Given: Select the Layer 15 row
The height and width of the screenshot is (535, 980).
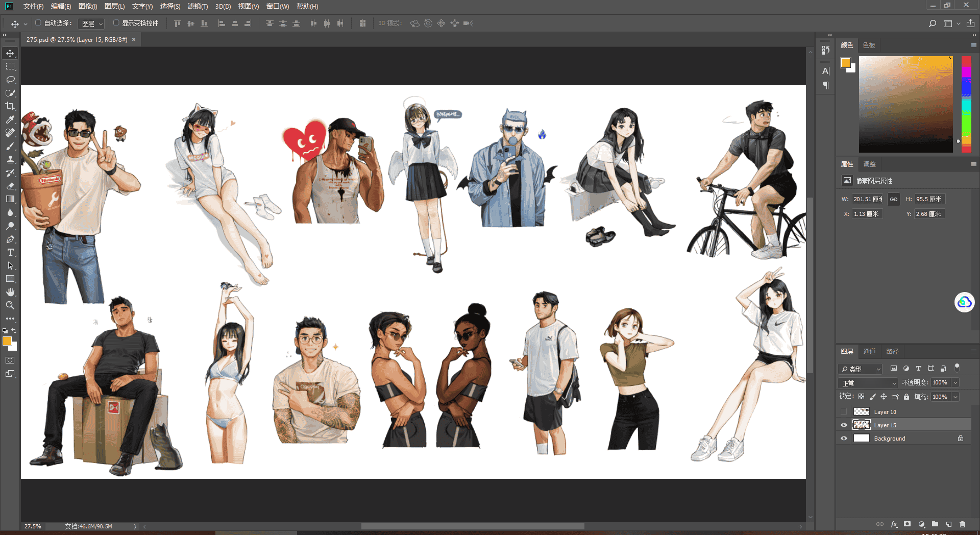Looking at the screenshot, I should (904, 425).
